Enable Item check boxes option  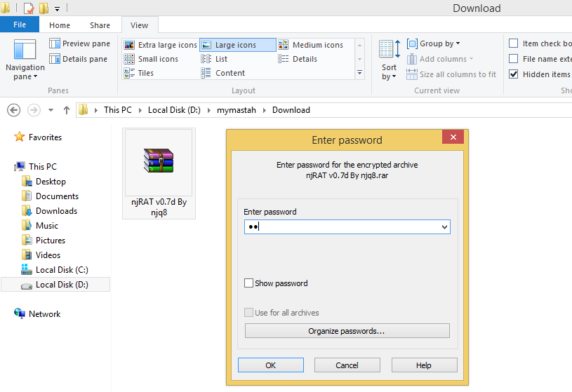513,43
